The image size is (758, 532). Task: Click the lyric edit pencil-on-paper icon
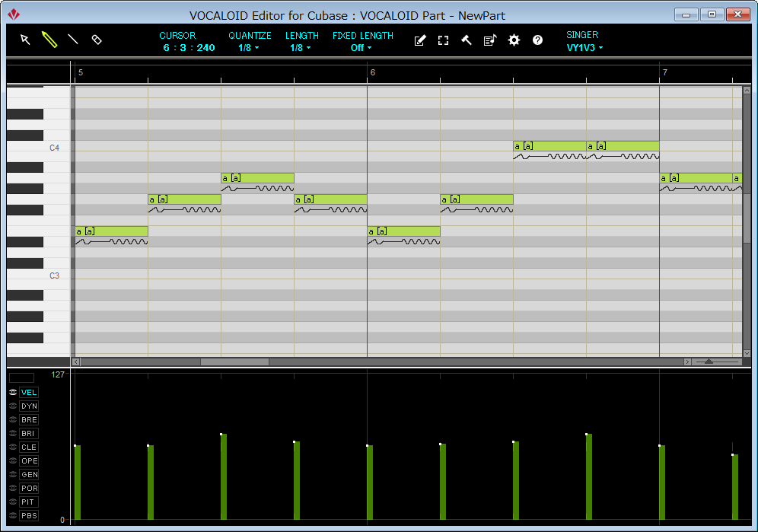click(x=420, y=40)
